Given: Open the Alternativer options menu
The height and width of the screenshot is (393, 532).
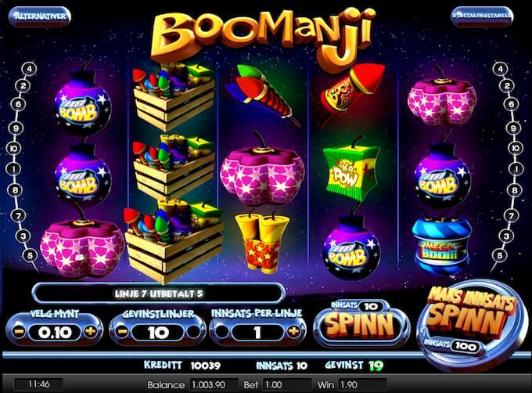Looking at the screenshot, I should [x=39, y=16].
